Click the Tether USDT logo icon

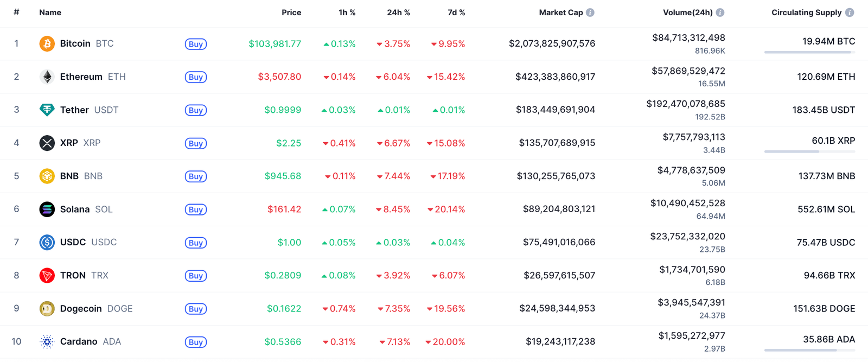pyautogui.click(x=47, y=110)
